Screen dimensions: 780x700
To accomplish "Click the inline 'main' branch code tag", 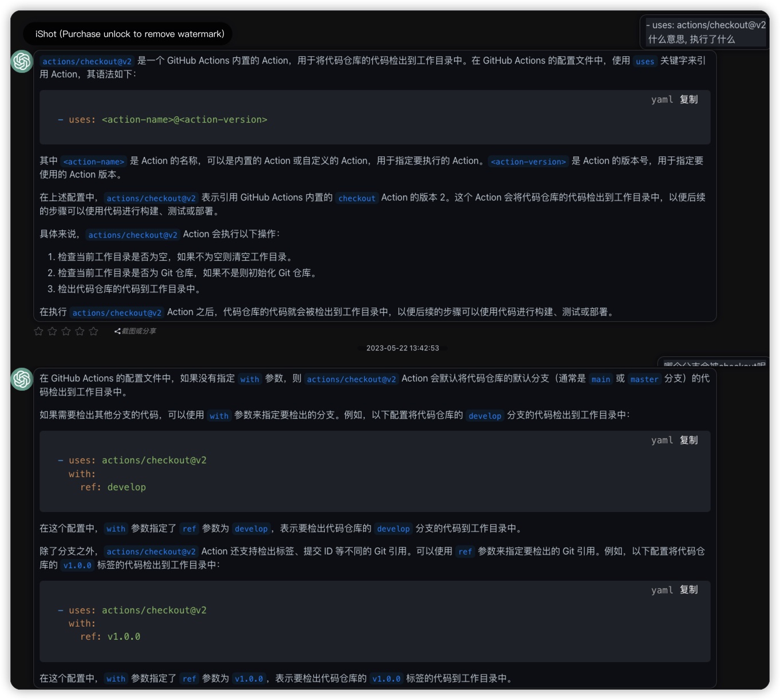I will (600, 379).
